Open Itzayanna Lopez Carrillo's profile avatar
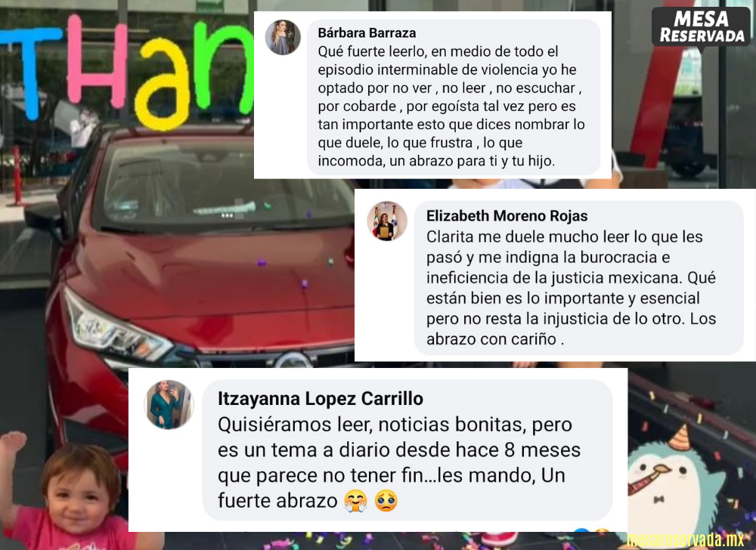Image resolution: width=756 pixels, height=550 pixels. click(x=169, y=404)
